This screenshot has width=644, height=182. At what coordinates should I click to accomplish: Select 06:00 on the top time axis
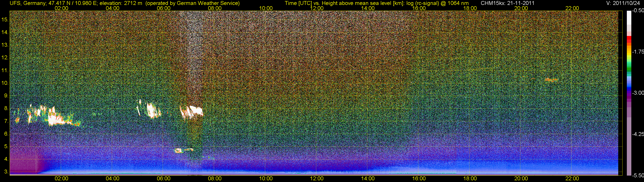point(164,8)
